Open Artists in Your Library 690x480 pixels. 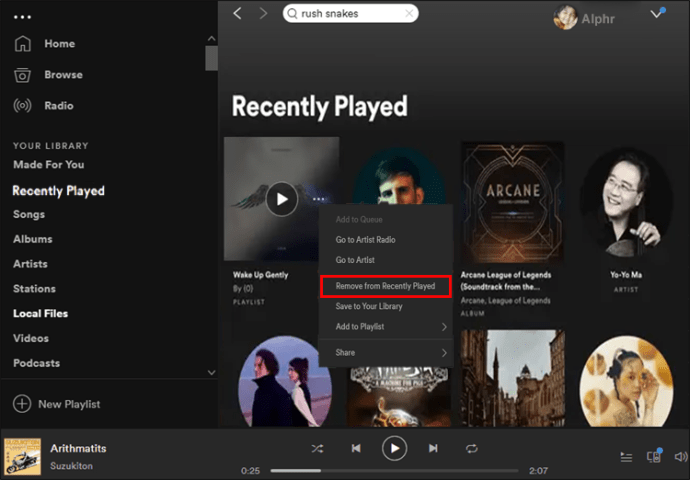[30, 264]
